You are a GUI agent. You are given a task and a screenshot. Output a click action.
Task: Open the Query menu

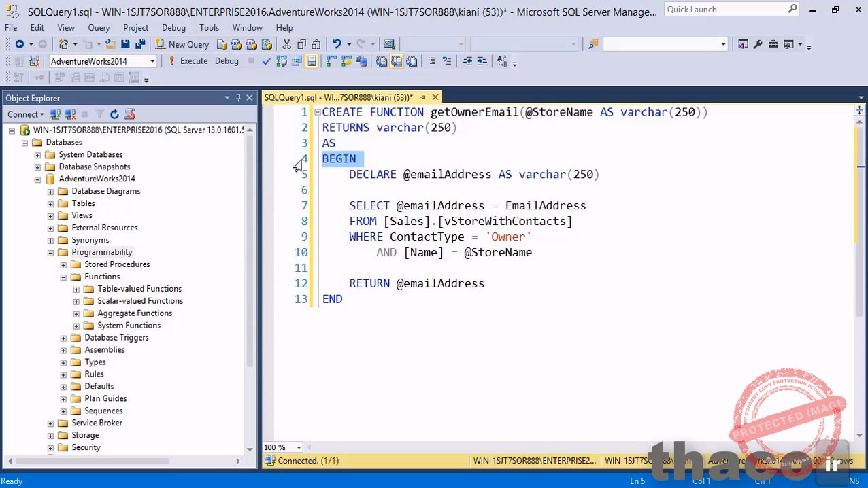click(x=99, y=28)
